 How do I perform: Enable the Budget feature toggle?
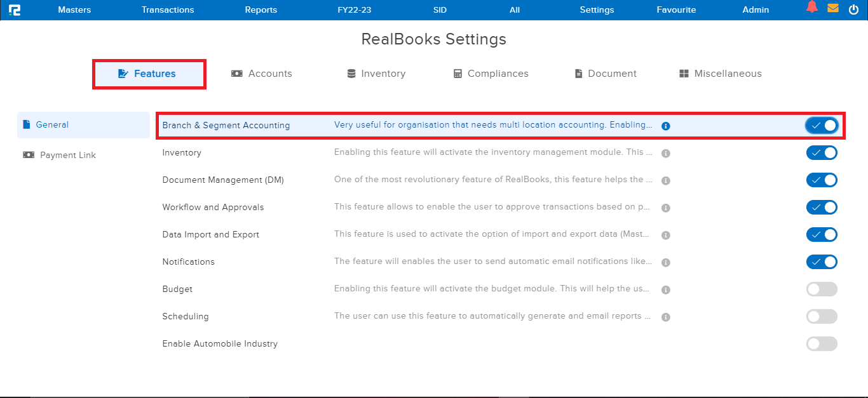822,289
